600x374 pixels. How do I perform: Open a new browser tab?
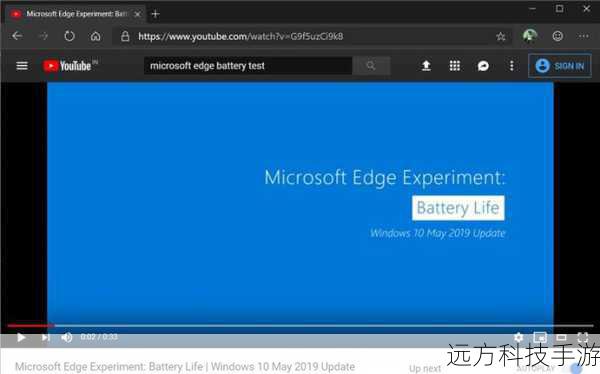pyautogui.click(x=155, y=14)
